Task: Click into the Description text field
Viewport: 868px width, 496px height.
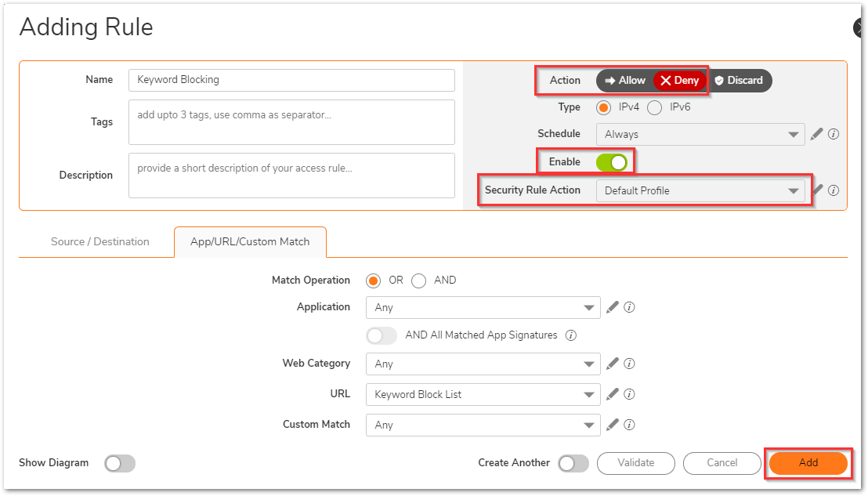Action: tap(291, 176)
